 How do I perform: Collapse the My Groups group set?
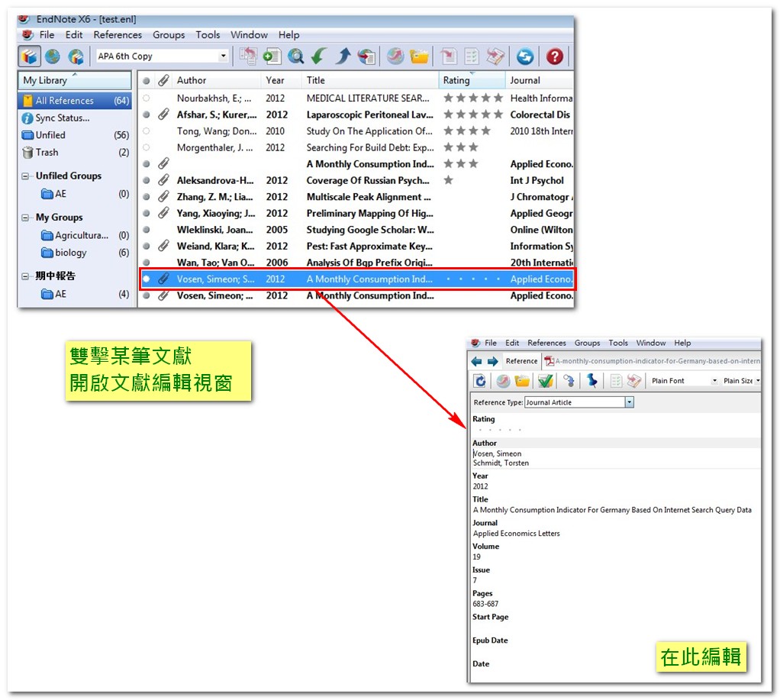pos(25,218)
